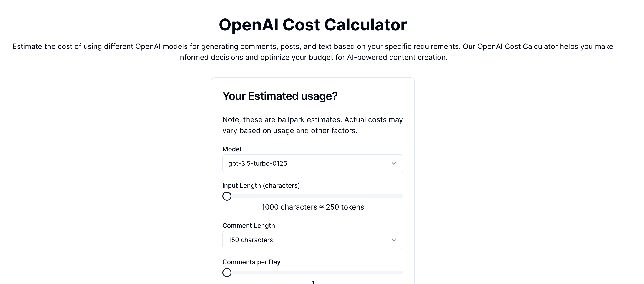Open the Model dropdown
Viewport: 644px width, 284px height.
tap(312, 163)
